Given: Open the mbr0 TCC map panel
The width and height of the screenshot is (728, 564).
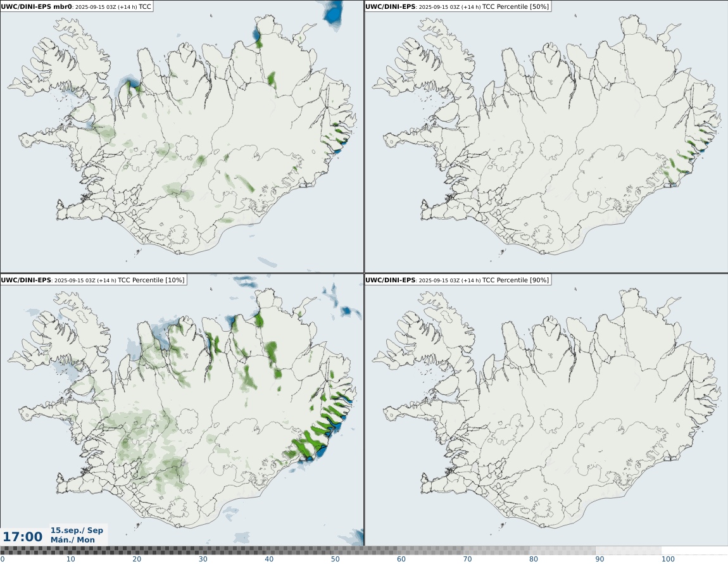Looking at the screenshot, I should point(182,137).
